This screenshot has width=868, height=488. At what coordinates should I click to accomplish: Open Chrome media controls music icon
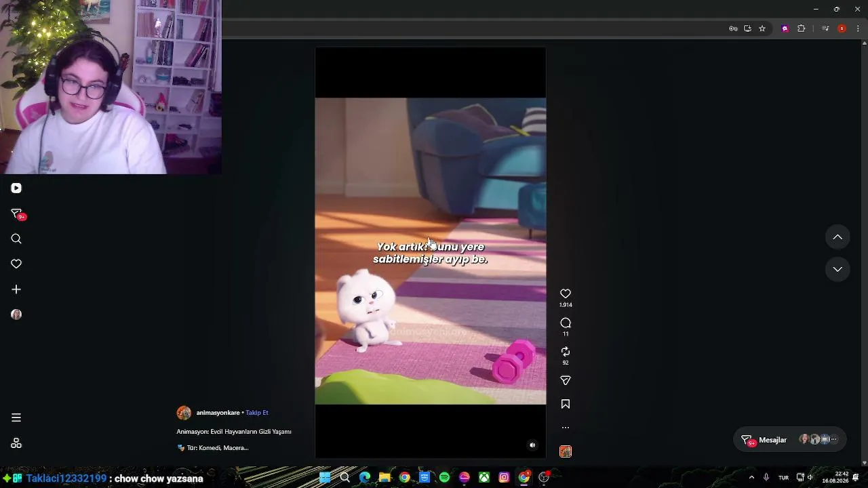(825, 28)
